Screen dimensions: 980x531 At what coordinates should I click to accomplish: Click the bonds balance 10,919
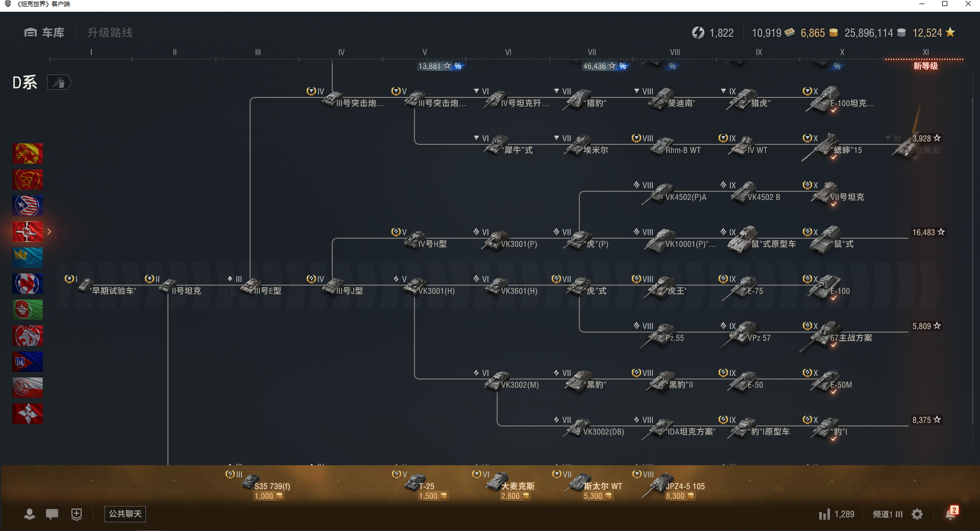[773, 33]
